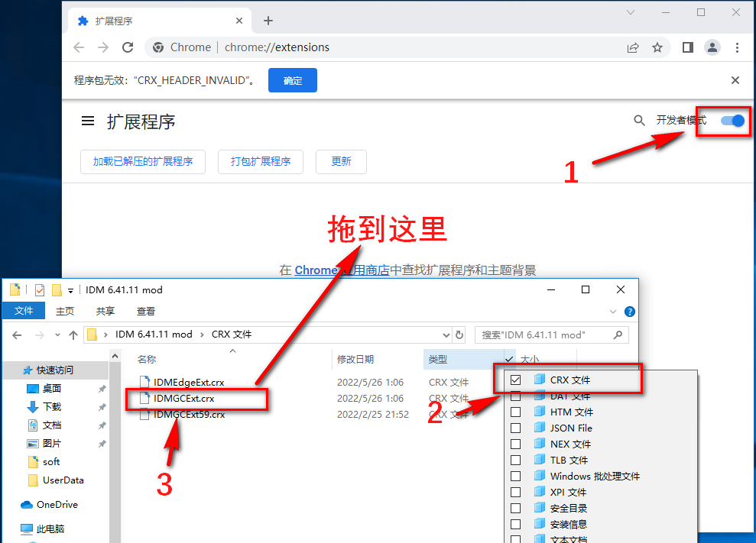Screen dimensions: 756x543
Task: Go forward in Chrome
Action: [102, 47]
